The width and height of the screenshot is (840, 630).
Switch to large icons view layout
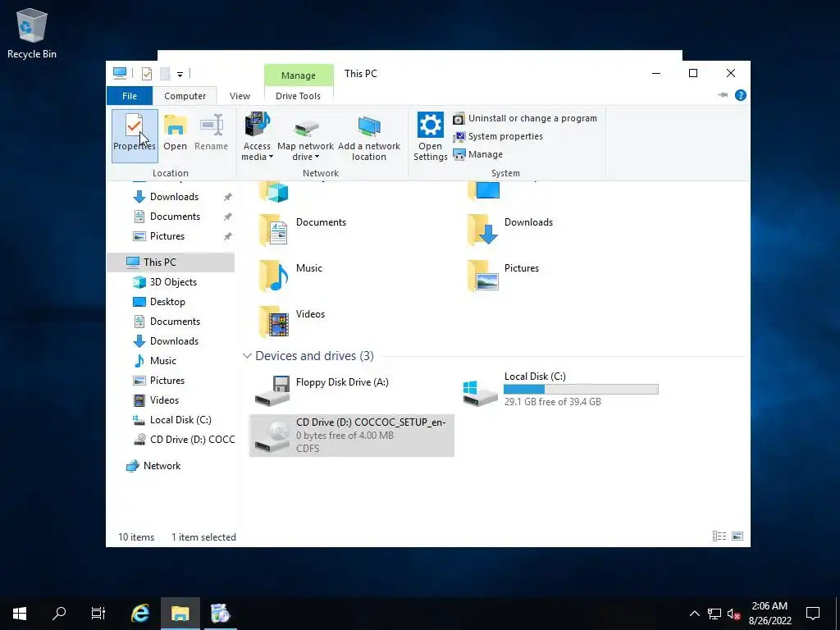[737, 536]
